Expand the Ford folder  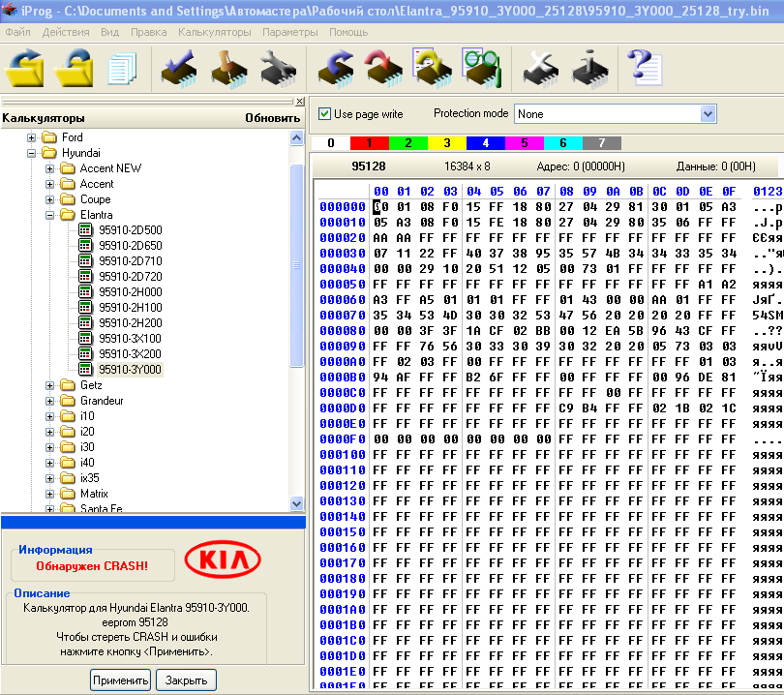coord(32,137)
